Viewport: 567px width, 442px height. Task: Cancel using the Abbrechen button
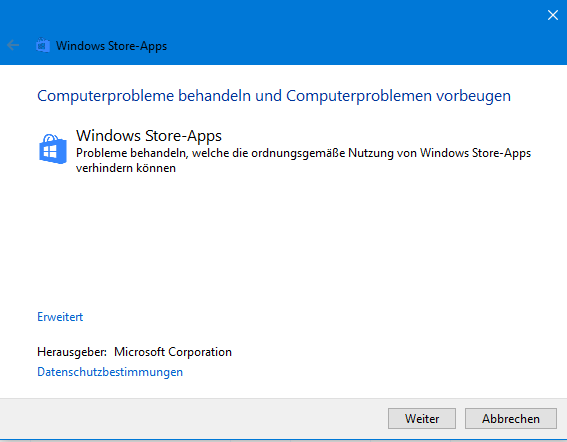tap(511, 418)
